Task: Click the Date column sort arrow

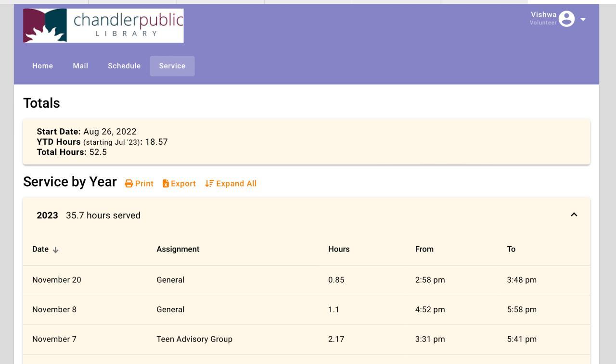Action: click(x=55, y=250)
